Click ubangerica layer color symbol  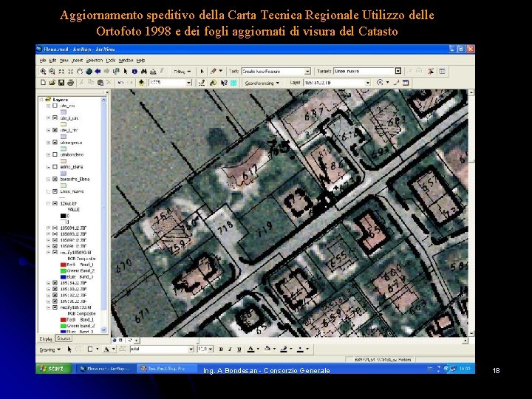(64, 149)
